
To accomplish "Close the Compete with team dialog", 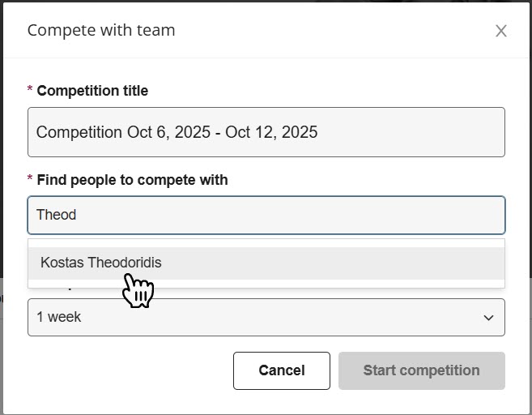I will point(501,31).
